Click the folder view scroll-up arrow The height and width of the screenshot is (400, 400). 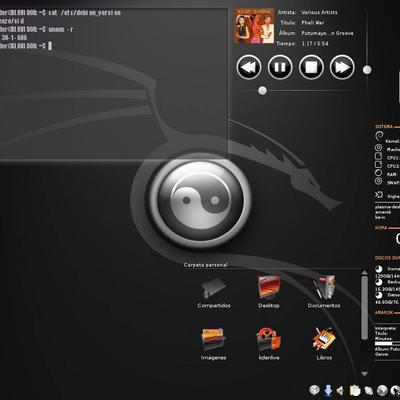[x=364, y=273]
